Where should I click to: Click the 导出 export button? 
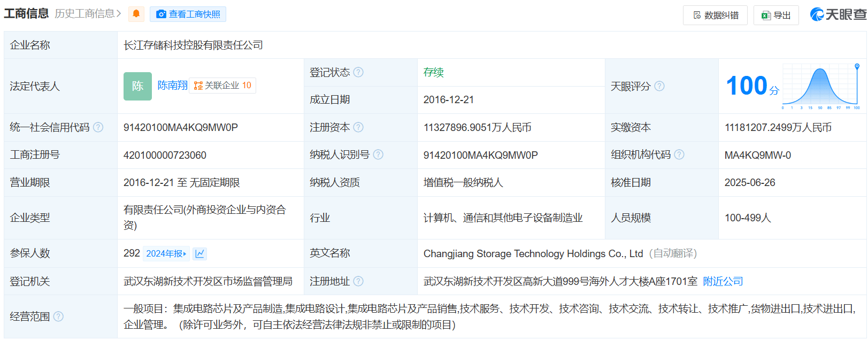(776, 15)
